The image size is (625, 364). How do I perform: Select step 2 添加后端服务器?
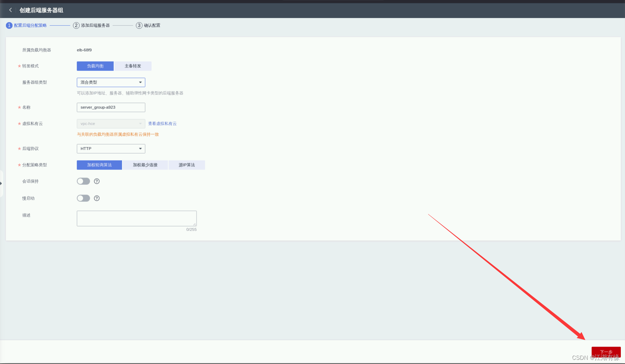(x=91, y=25)
